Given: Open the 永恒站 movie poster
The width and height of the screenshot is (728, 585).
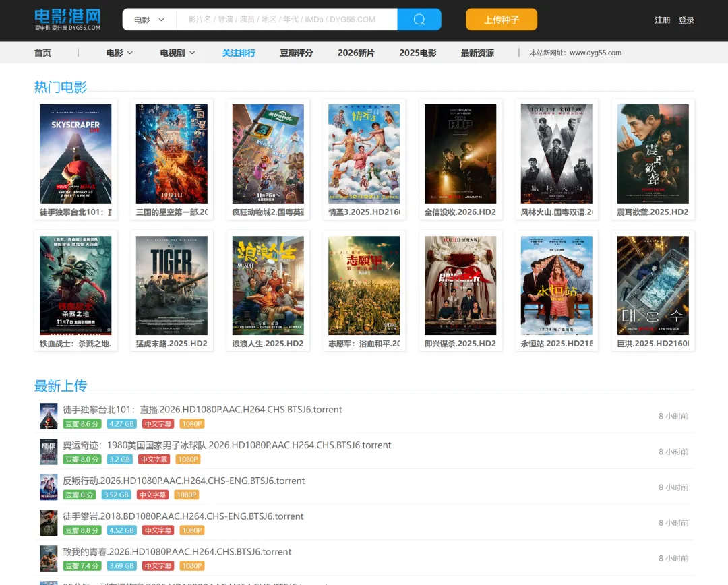Looking at the screenshot, I should click(557, 286).
